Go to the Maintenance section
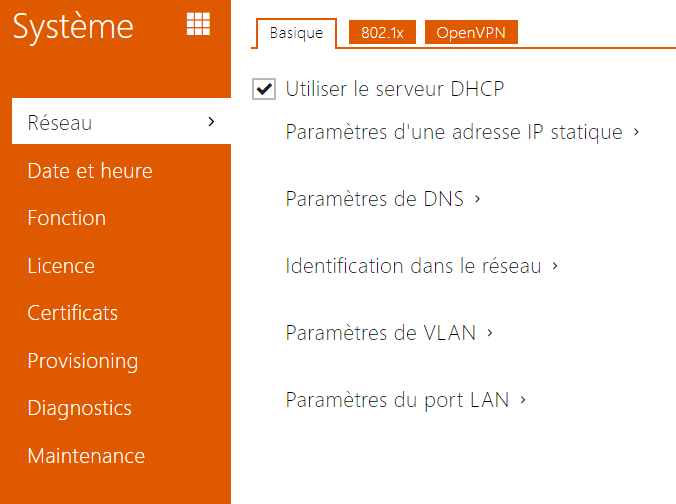This screenshot has height=504, width=676. pyautogui.click(x=86, y=456)
